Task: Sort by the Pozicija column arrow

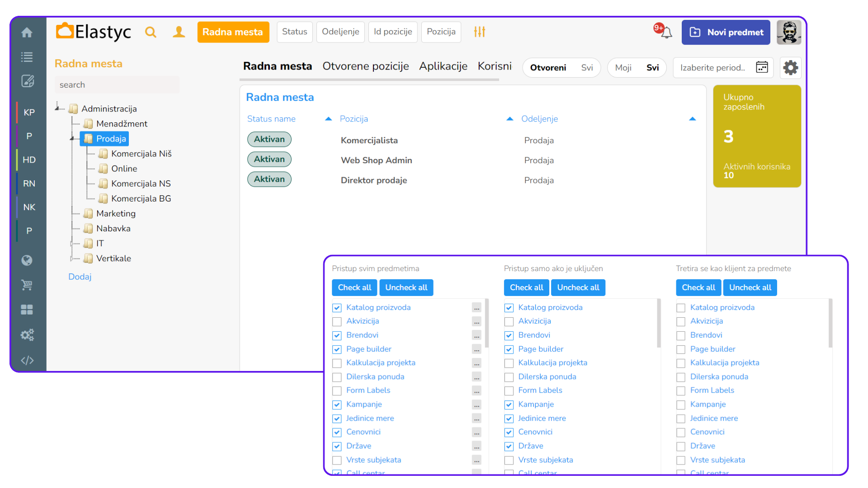Action: click(509, 119)
